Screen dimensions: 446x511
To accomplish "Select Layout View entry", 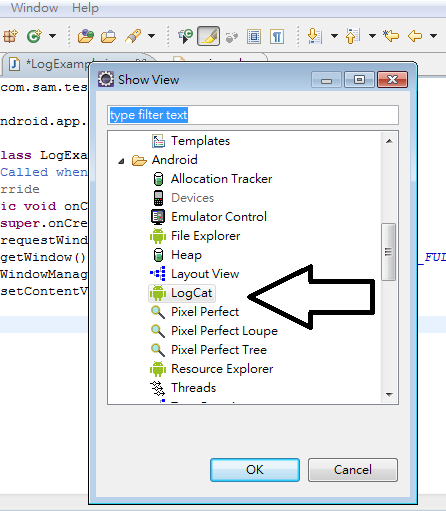I will coord(205,274).
